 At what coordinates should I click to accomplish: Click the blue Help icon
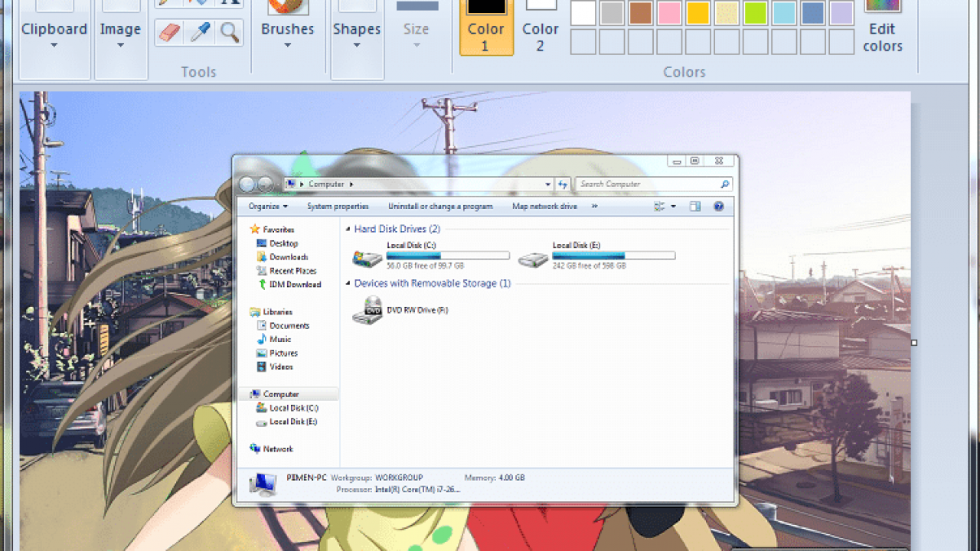click(x=719, y=207)
